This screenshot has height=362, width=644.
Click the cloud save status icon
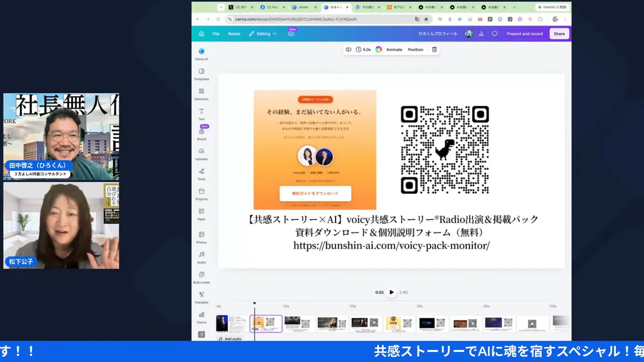291,34
